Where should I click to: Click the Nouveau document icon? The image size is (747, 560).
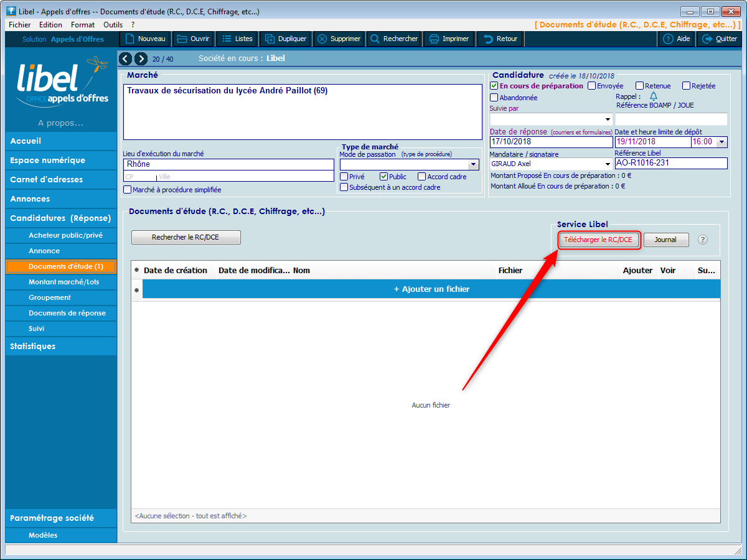[x=129, y=39]
